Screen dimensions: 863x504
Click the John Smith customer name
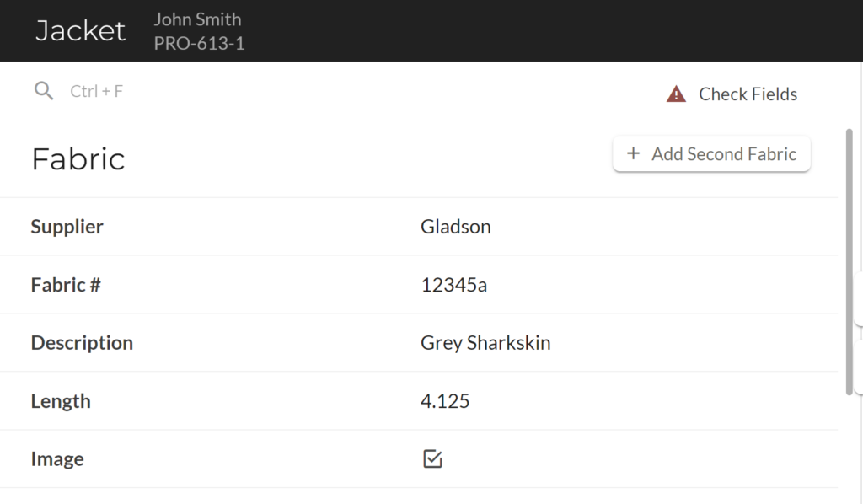click(x=197, y=19)
